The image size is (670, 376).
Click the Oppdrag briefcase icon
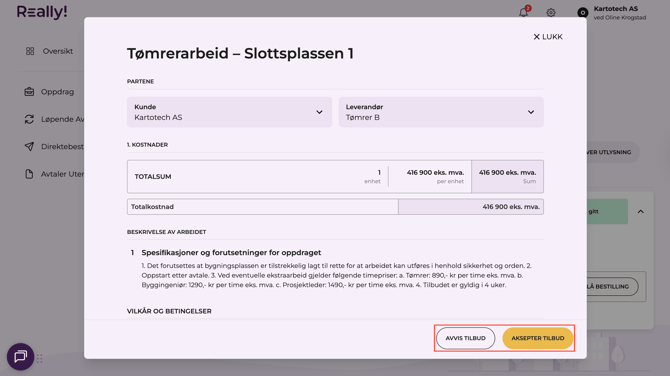click(x=29, y=91)
